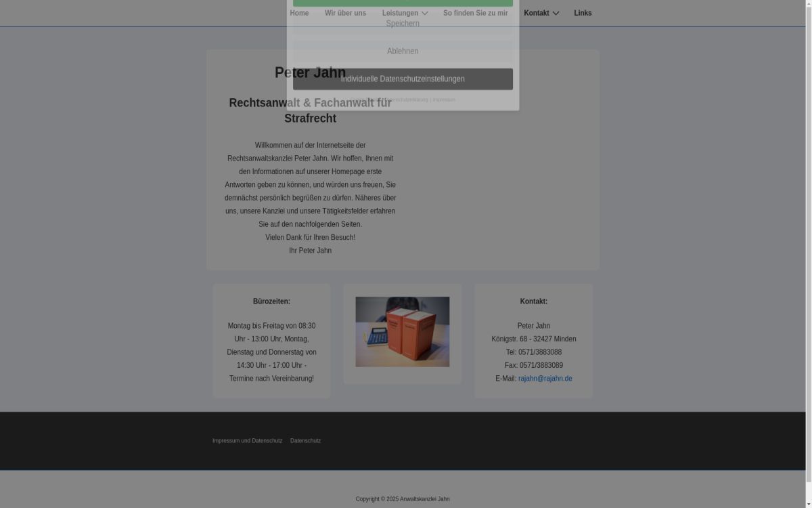The height and width of the screenshot is (508, 812).
Task: Click the law books photo
Action: (x=402, y=331)
